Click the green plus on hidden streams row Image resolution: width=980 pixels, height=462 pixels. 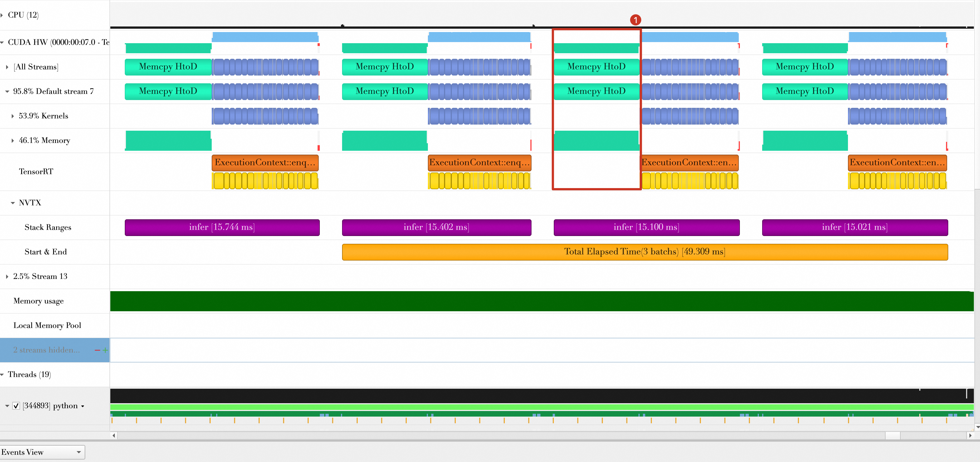tap(105, 350)
